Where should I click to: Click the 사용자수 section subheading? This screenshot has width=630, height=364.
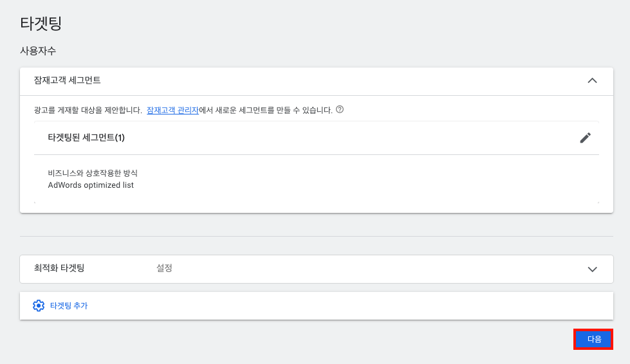point(38,51)
